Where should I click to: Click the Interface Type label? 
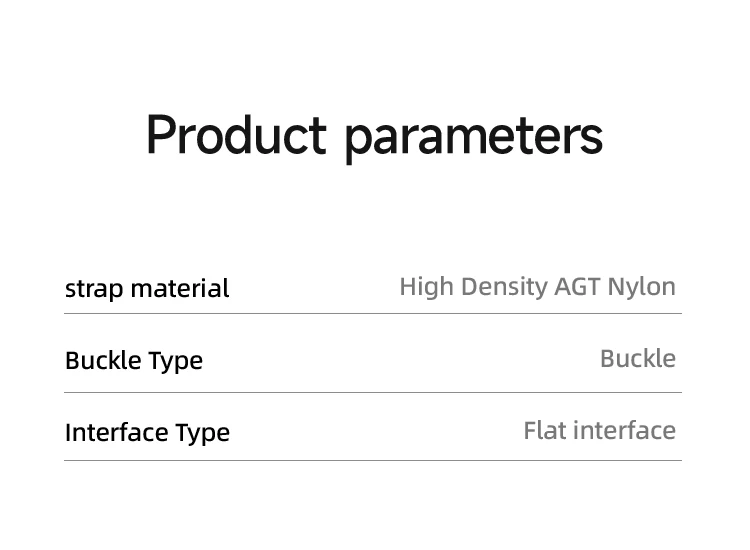pos(147,433)
